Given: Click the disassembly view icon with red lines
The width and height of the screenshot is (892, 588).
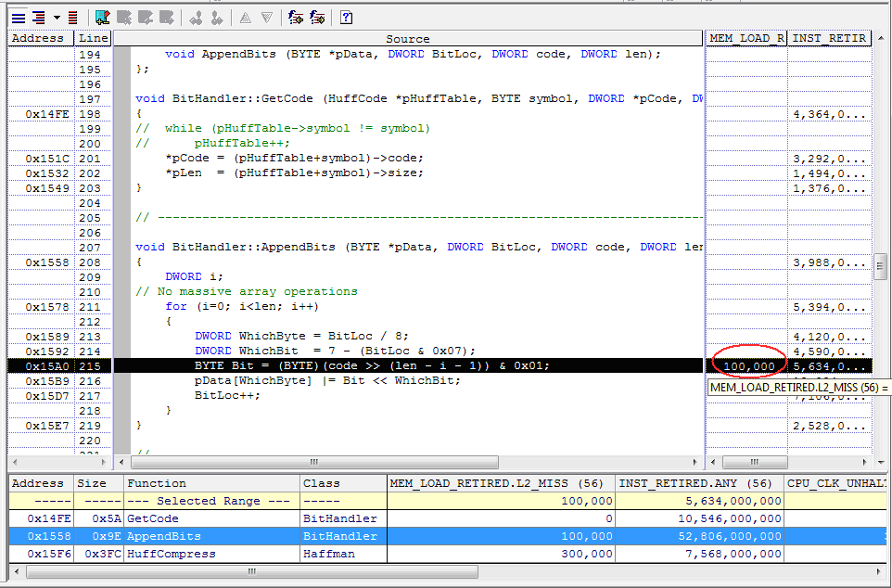Looking at the screenshot, I should 72,17.
